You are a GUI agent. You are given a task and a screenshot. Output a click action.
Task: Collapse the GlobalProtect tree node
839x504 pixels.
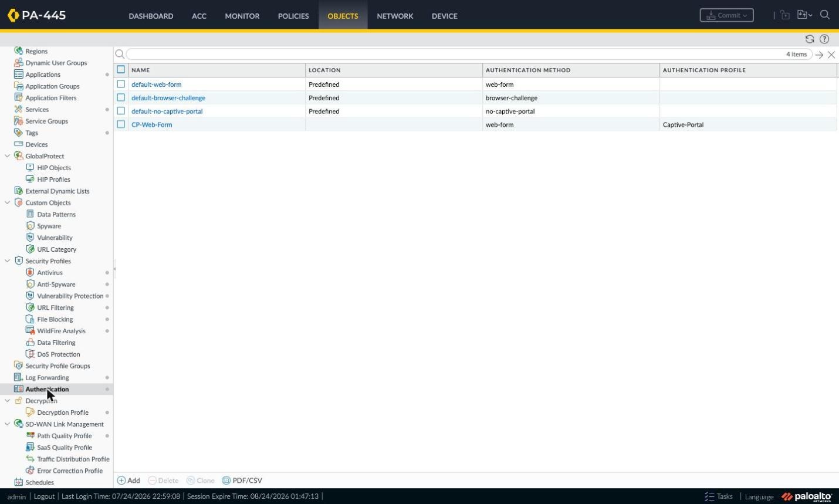7,156
